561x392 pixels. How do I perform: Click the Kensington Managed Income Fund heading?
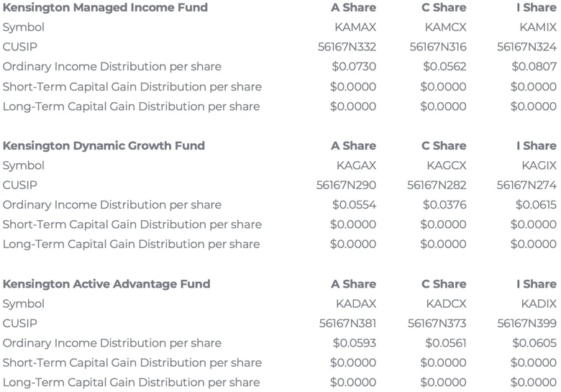pos(105,8)
